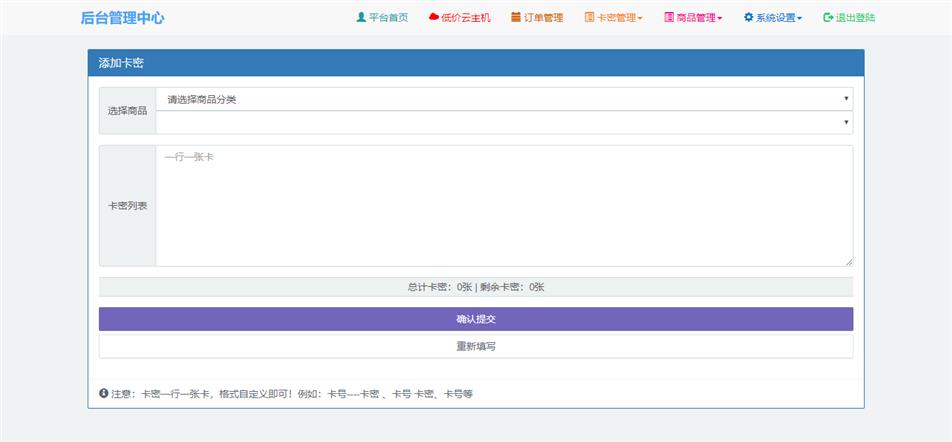This screenshot has width=952, height=442.
Task: Expand the 商品管理 dropdown menu
Action: [x=693, y=18]
